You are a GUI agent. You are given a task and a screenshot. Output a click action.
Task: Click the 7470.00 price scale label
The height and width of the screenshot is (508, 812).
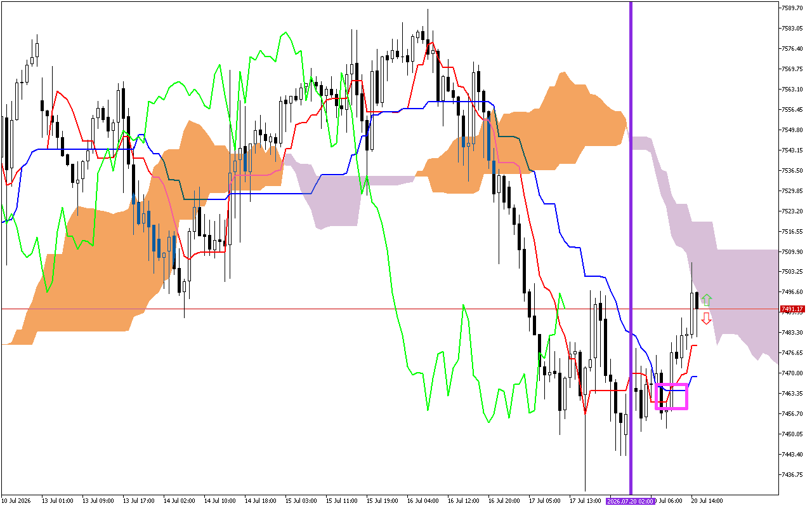(x=794, y=373)
